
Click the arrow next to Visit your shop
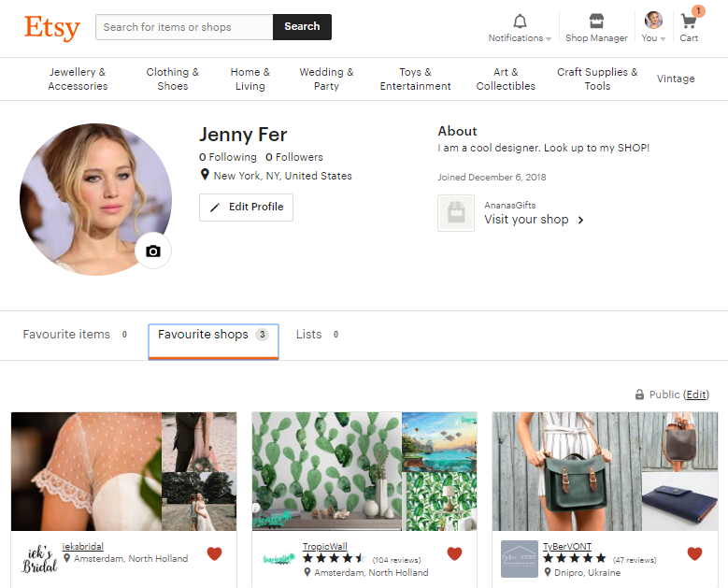click(581, 221)
